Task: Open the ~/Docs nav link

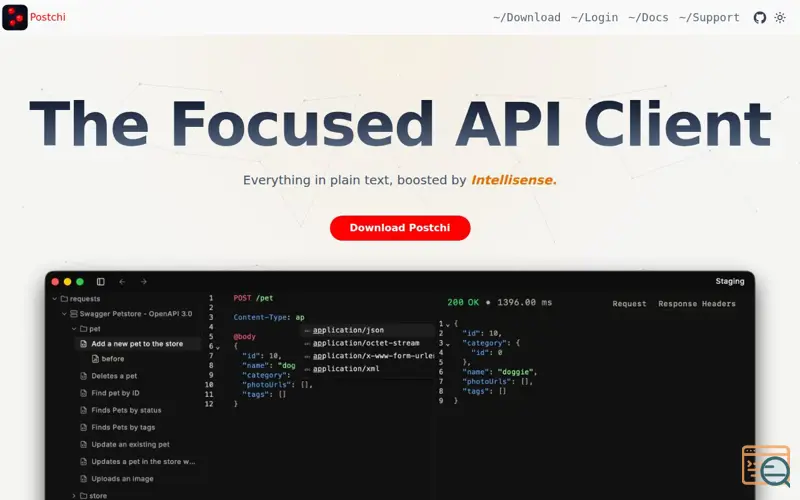Action: click(x=648, y=18)
